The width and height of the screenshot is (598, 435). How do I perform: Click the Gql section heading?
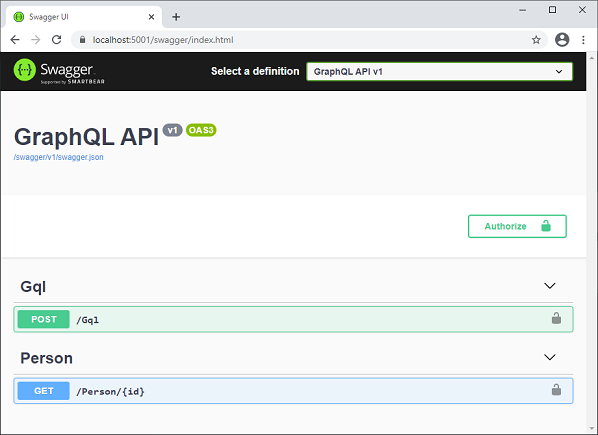(33, 287)
